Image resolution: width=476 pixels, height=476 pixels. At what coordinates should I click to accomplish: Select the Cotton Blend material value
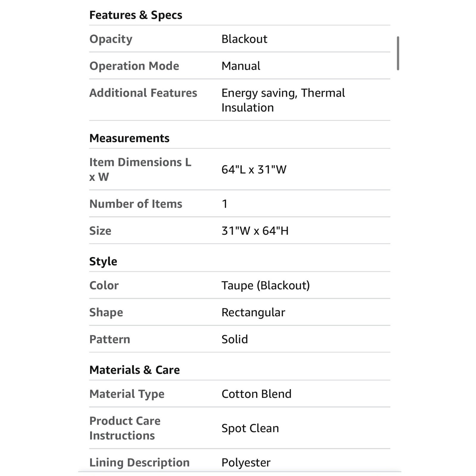coord(256,394)
